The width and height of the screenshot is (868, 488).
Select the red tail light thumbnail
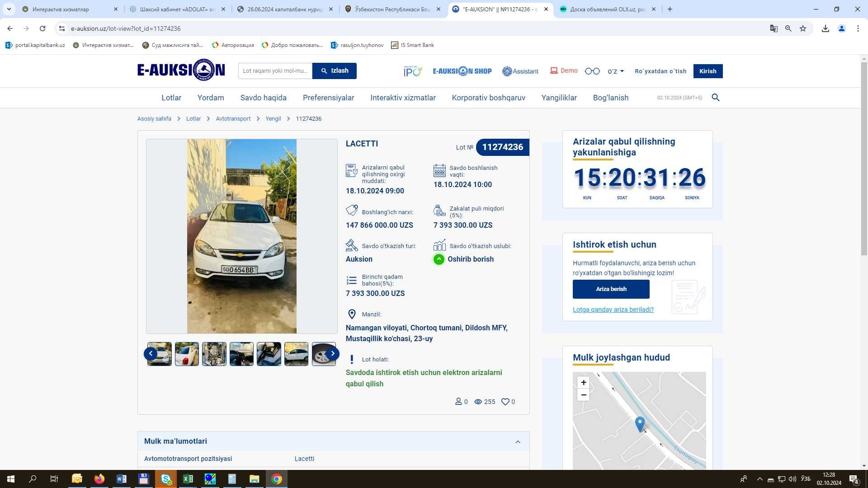[x=187, y=354]
